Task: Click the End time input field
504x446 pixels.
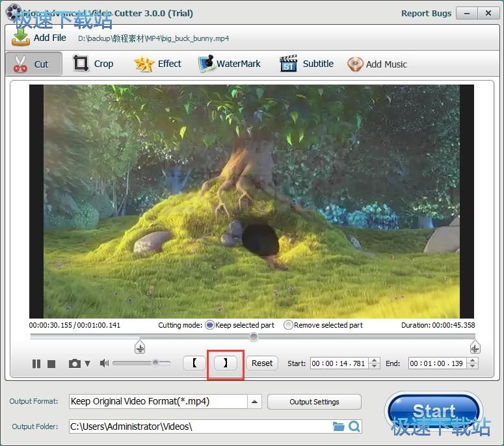Action: (x=438, y=363)
